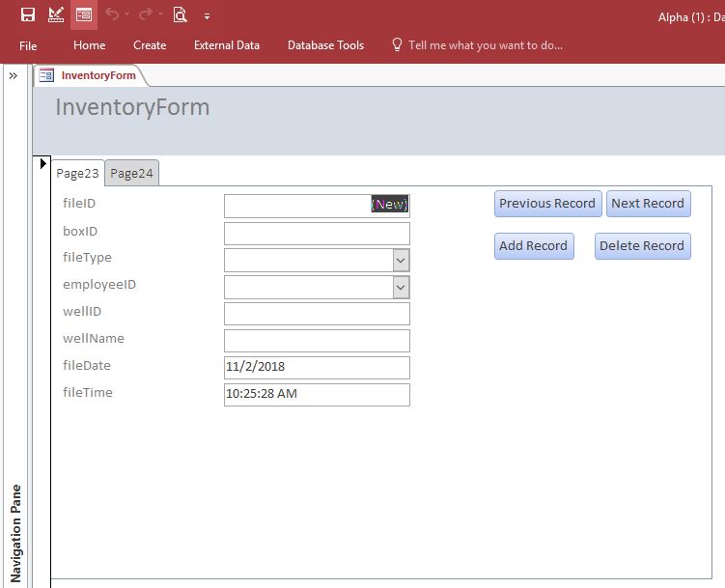Click the Redo arrow icon

pos(146,14)
